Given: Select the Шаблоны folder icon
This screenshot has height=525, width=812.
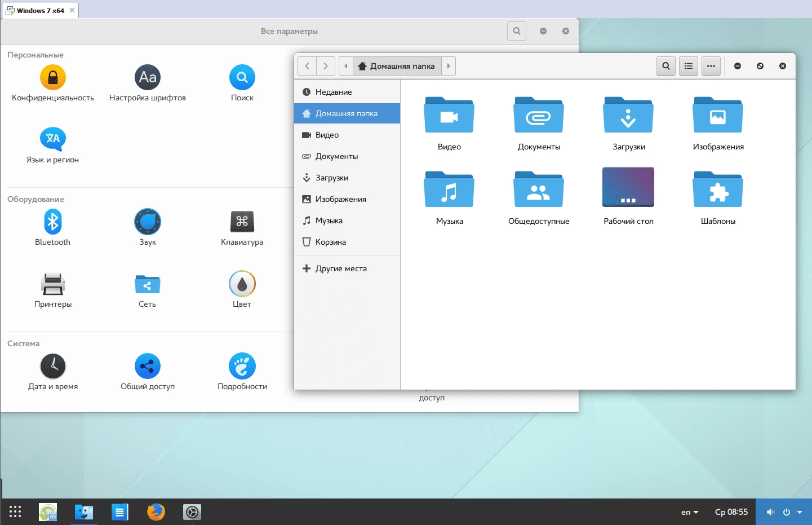Looking at the screenshot, I should [718, 189].
